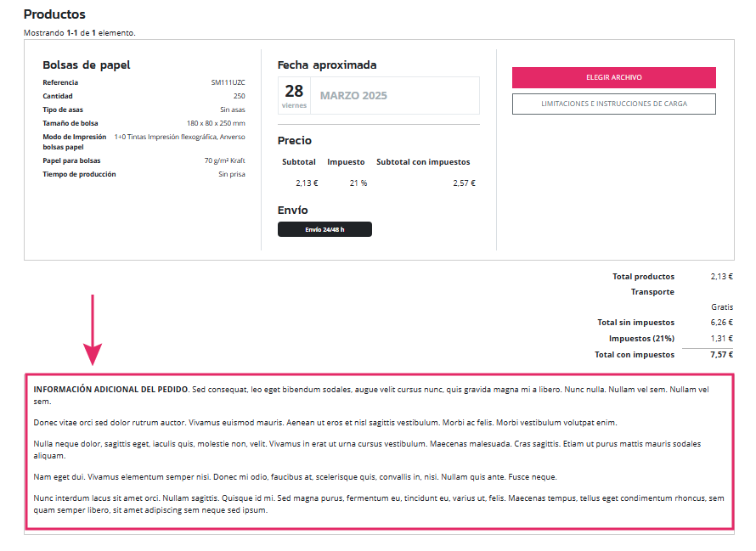Click the INFORMACIÓN ADICIONAL DEL PEDIDO heading
Image resolution: width=756 pixels, height=551 pixels.
pyautogui.click(x=110, y=389)
